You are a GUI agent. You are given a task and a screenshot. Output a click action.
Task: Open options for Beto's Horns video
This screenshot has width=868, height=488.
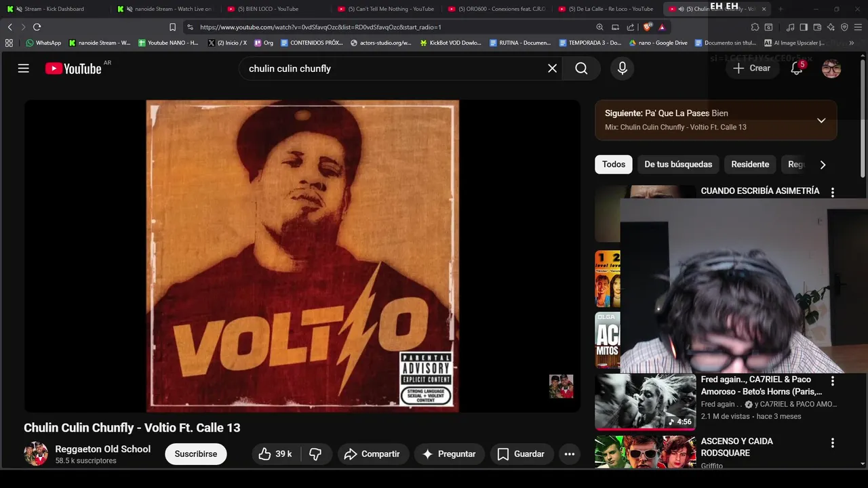(x=833, y=382)
